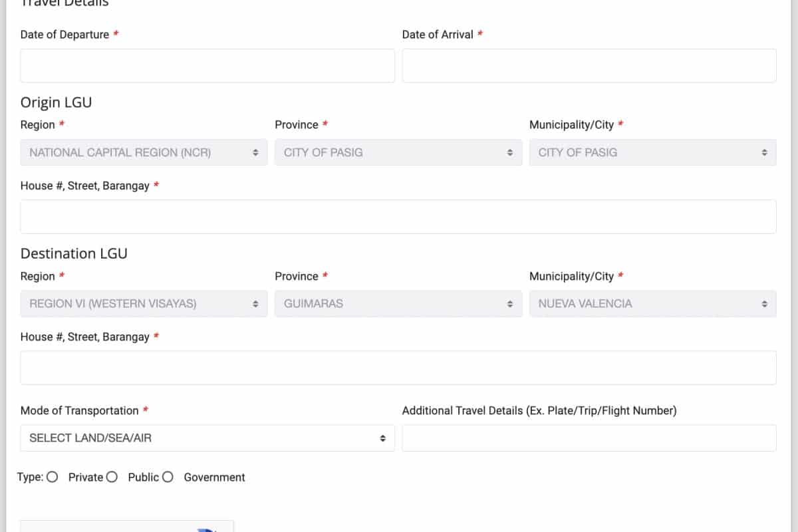798x532 pixels.
Task: Open the Origin LGU Region dropdown
Action: pos(144,152)
